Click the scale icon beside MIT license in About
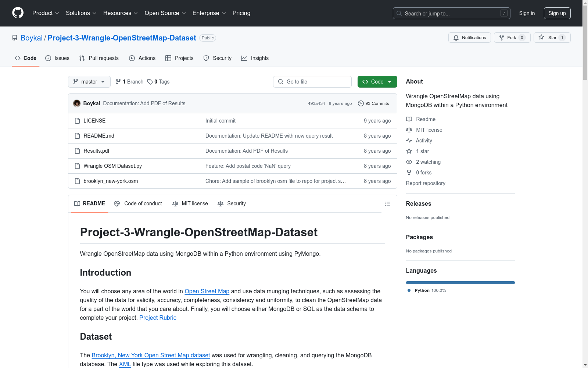 409,130
